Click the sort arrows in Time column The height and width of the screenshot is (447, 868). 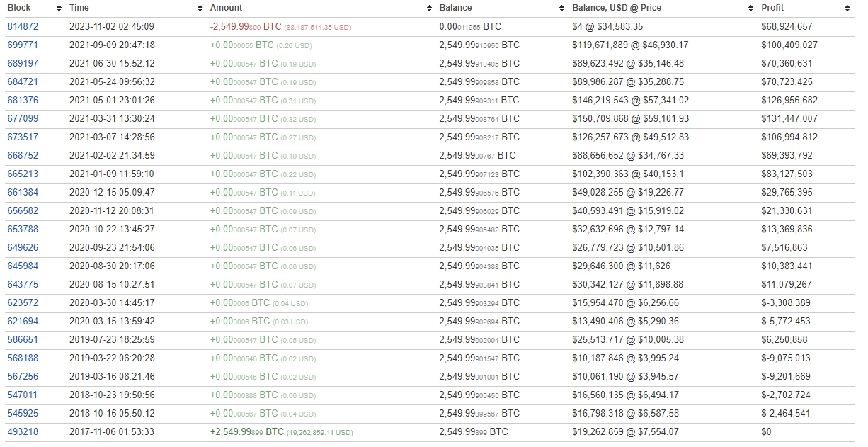(200, 8)
